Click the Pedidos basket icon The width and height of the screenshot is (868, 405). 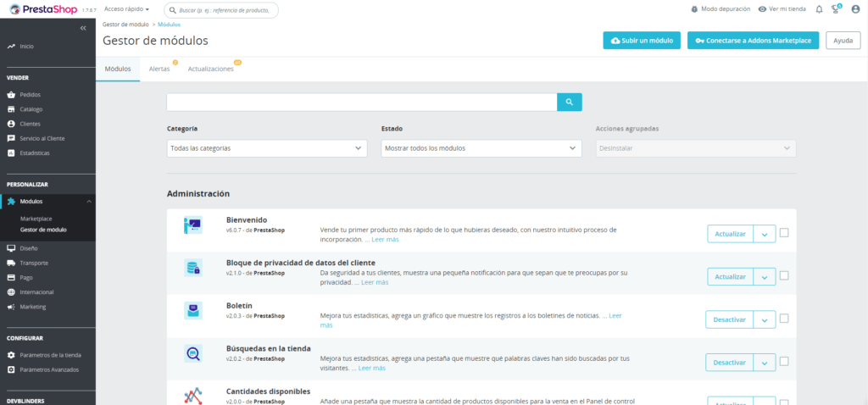coord(11,95)
